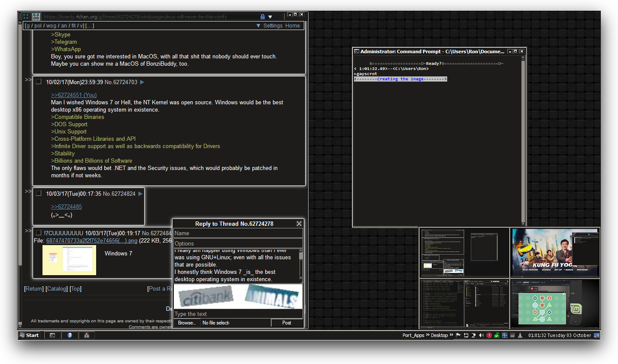Click the Kung Fu Yoga desktop thumbnail

[554, 253]
